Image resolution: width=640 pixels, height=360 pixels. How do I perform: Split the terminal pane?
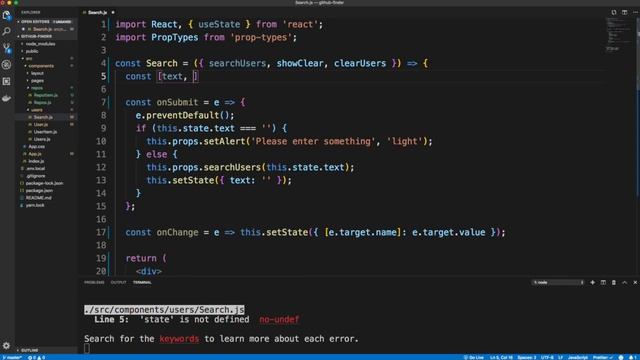(x=603, y=282)
